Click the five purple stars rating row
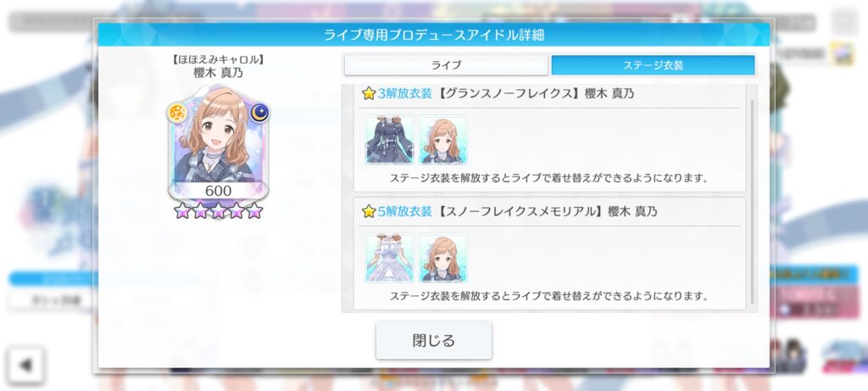The width and height of the screenshot is (868, 391). (x=218, y=210)
